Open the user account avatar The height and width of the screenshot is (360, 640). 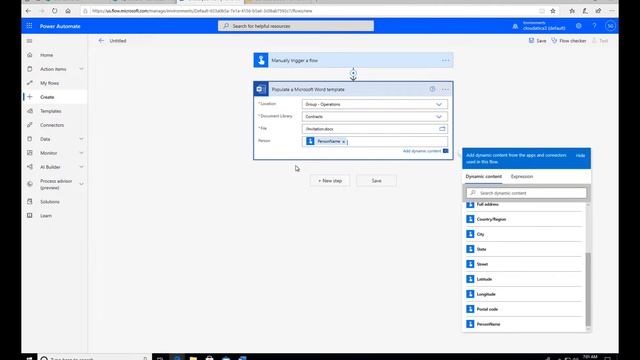coord(610,26)
